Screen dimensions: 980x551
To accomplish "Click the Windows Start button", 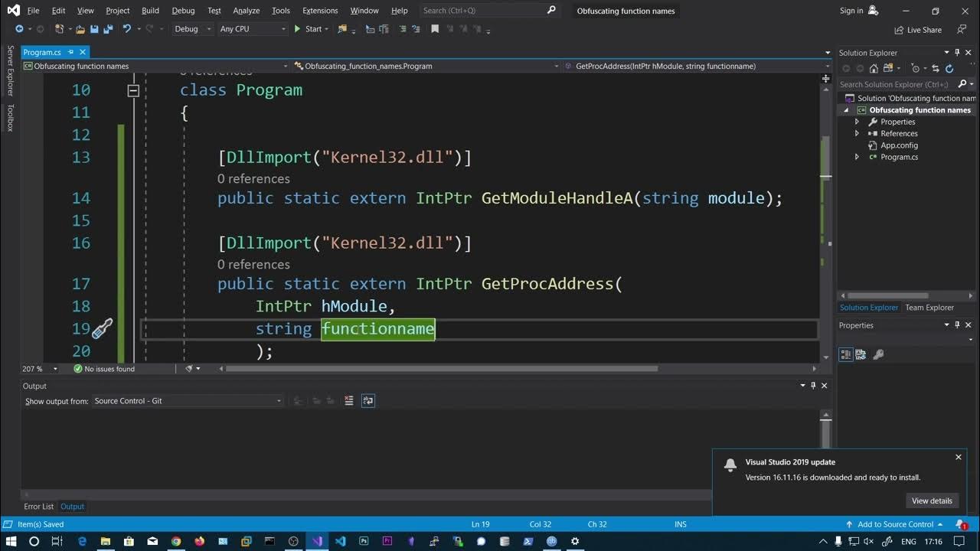I will (11, 541).
